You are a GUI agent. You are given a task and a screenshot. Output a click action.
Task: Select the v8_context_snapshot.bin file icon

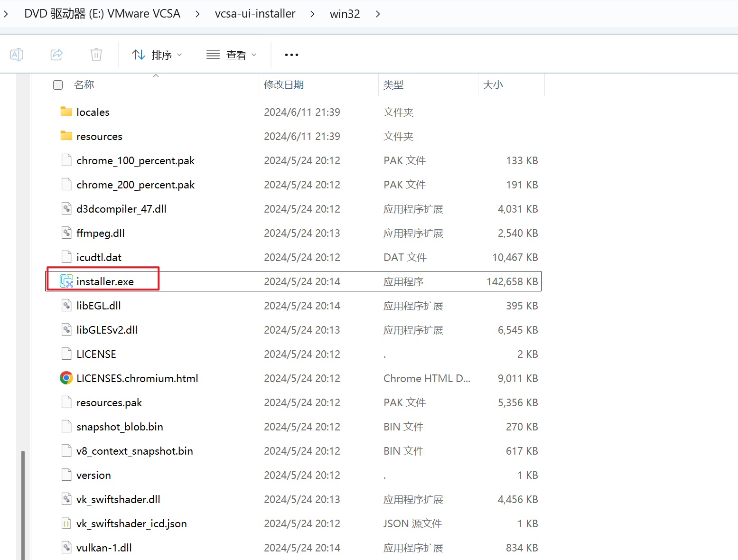(66, 450)
